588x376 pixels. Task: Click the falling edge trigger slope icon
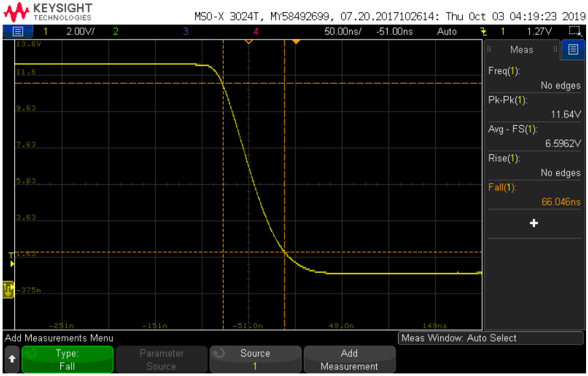click(484, 32)
